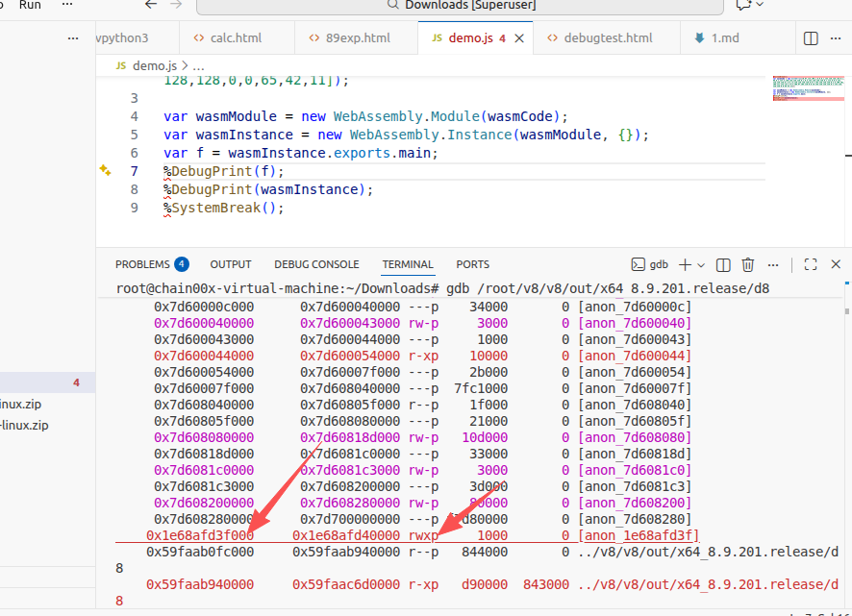Image resolution: width=852 pixels, height=616 pixels.
Task: Click [anon_7d608080] in terminal output
Action: tap(635, 437)
